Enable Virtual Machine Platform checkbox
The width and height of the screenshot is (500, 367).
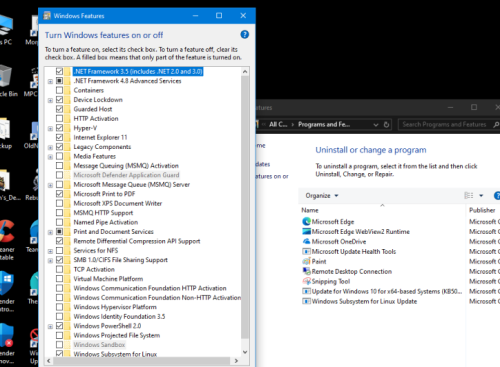tap(59, 279)
